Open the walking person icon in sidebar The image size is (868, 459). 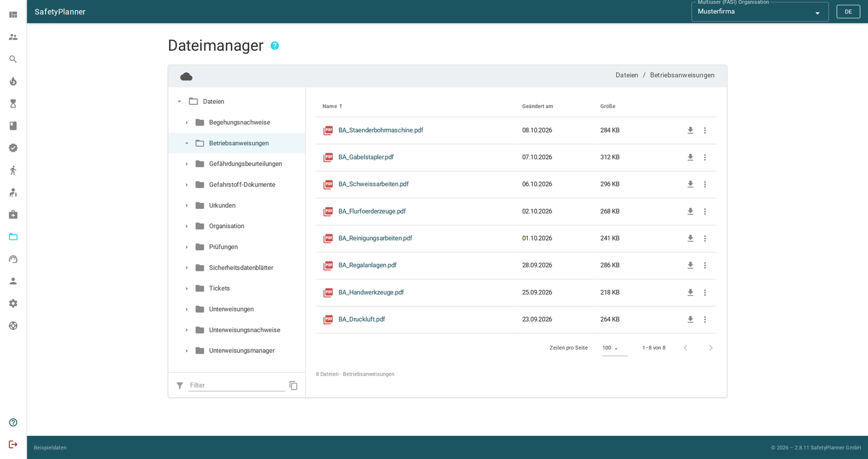(x=13, y=170)
